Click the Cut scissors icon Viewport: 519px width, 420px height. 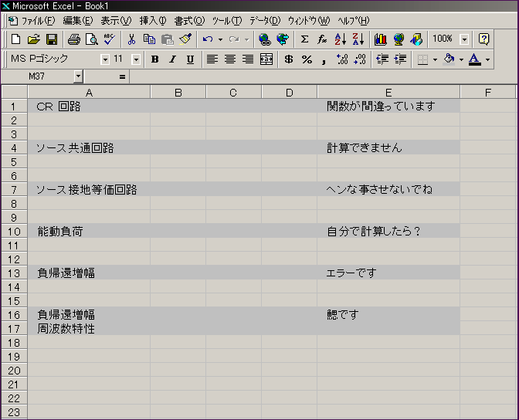pos(131,39)
